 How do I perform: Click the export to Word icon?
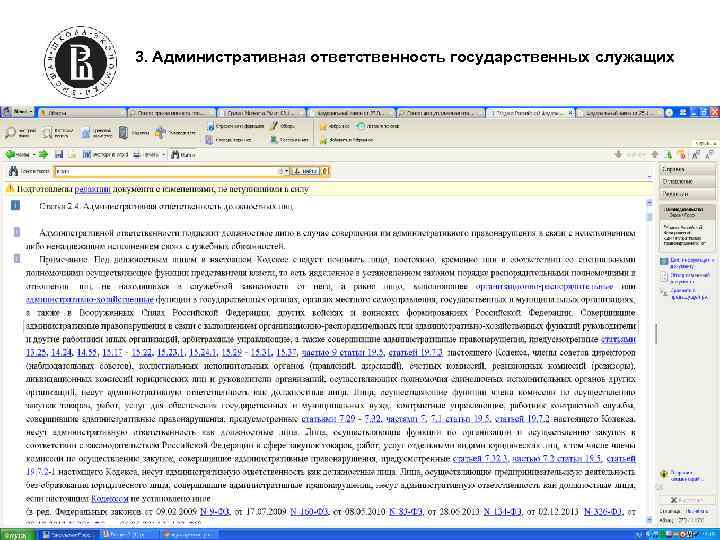click(87, 155)
